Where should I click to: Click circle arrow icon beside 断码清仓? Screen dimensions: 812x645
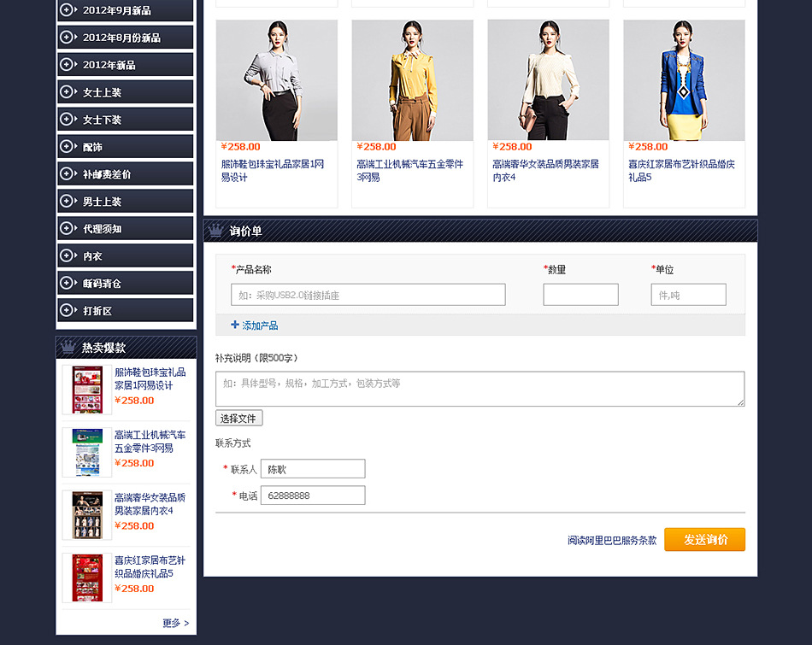tap(68, 283)
